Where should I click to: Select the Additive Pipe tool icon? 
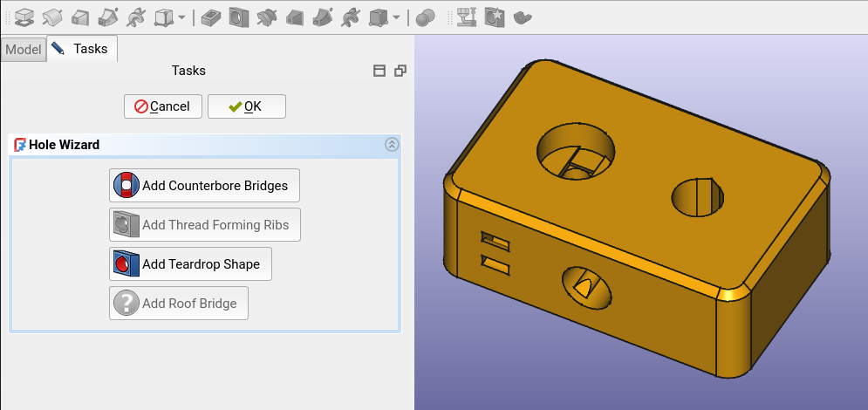pyautogui.click(x=108, y=17)
